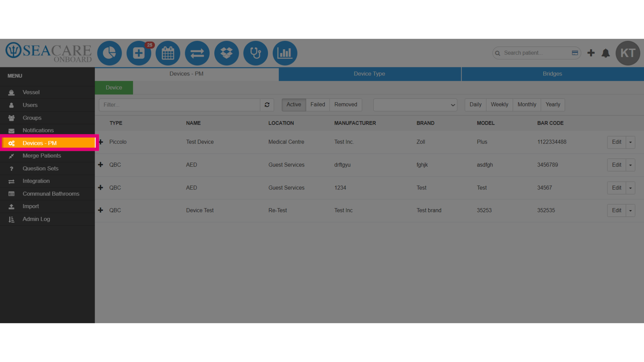Click into the Search patient field
Viewport: 644px width, 362px height.
coord(536,53)
